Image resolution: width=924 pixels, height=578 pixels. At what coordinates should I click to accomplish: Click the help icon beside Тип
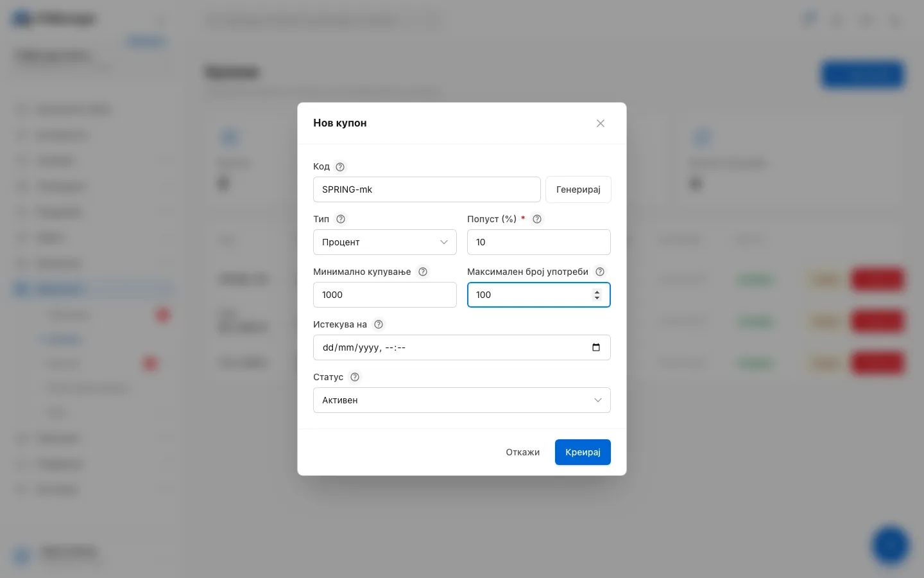[341, 219]
